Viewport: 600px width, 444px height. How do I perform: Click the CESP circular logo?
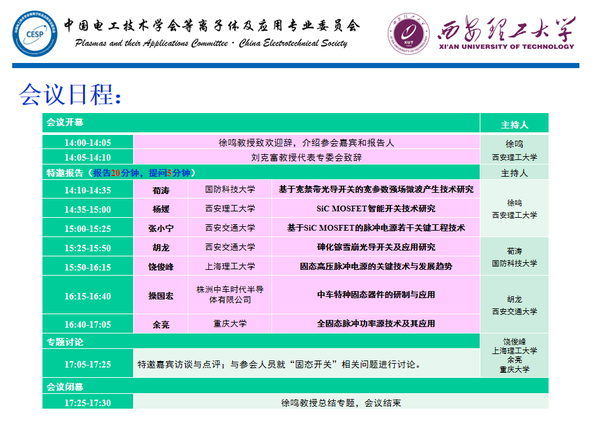pyautogui.click(x=31, y=35)
